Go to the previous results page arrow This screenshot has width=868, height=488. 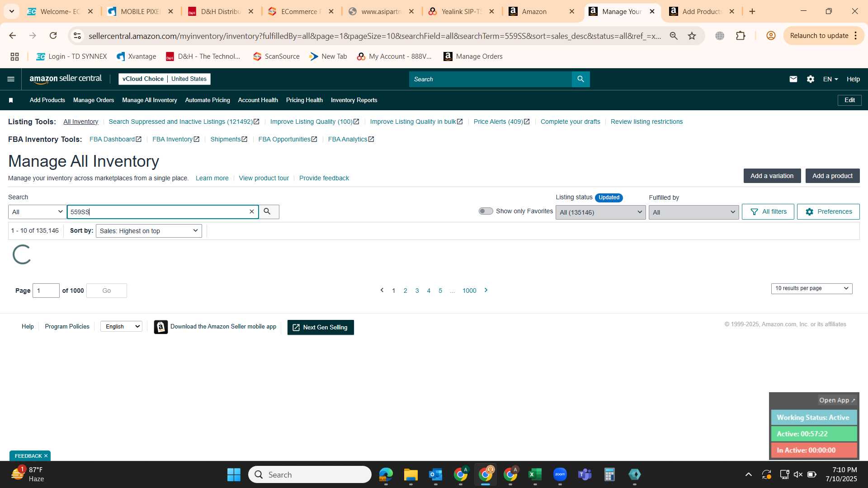[x=382, y=290]
